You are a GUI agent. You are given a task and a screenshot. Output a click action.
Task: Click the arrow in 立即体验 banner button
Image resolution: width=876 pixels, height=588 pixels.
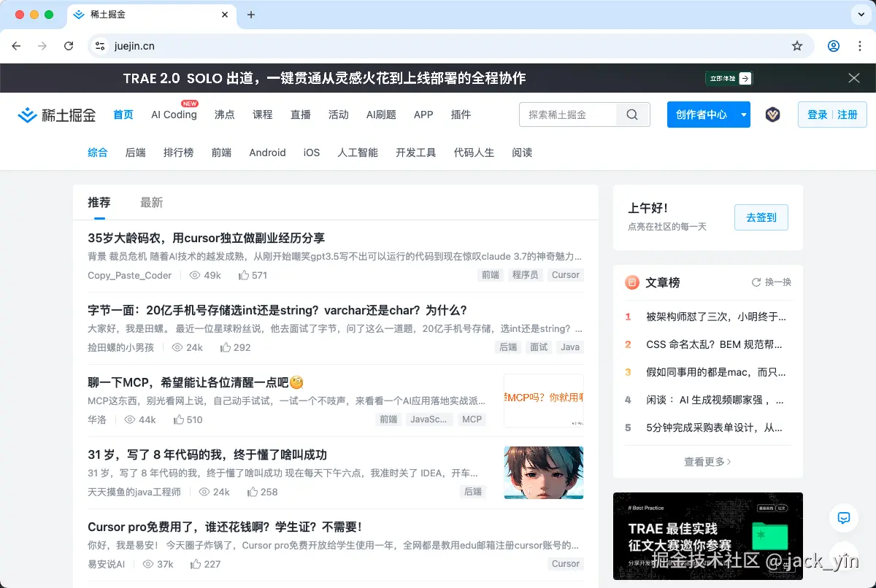(745, 78)
